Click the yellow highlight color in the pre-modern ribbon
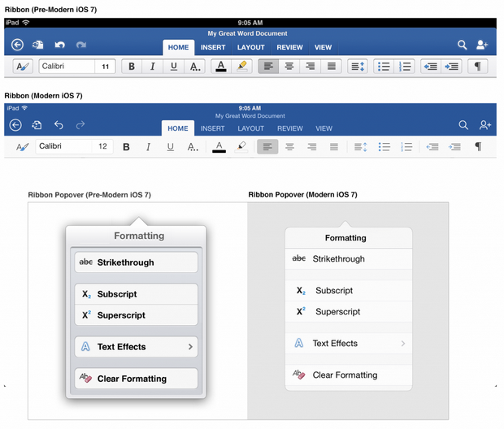The width and height of the screenshot is (504, 429). click(241, 67)
